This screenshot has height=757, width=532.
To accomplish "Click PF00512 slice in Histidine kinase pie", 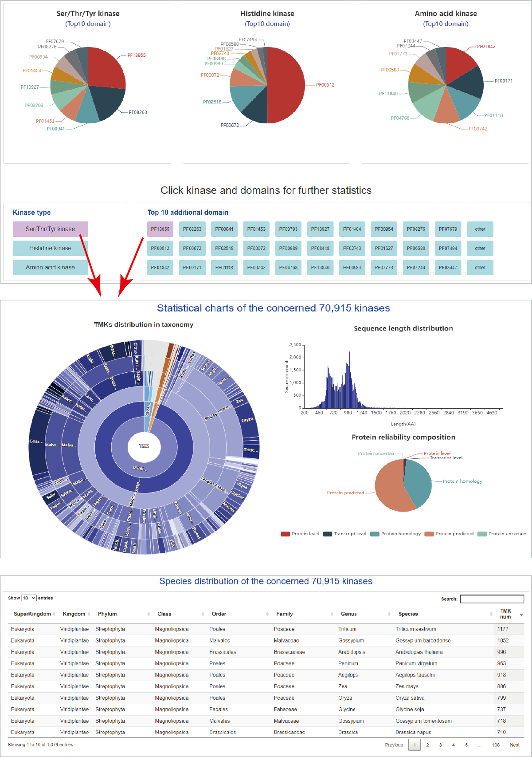I will click(x=286, y=85).
